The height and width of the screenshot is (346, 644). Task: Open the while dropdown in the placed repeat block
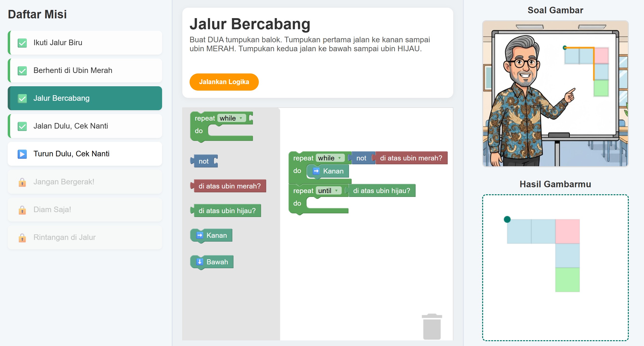click(x=330, y=158)
